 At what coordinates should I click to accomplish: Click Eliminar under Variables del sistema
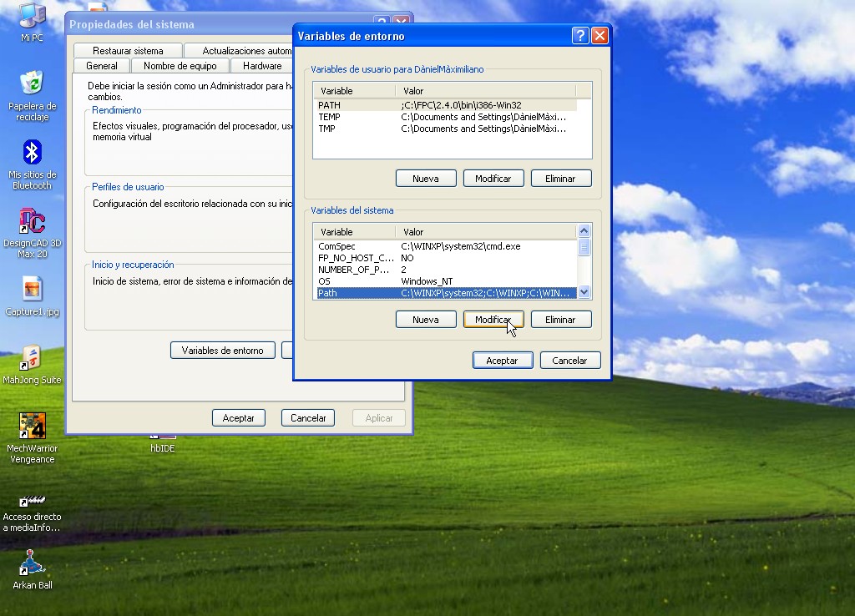pyautogui.click(x=561, y=320)
